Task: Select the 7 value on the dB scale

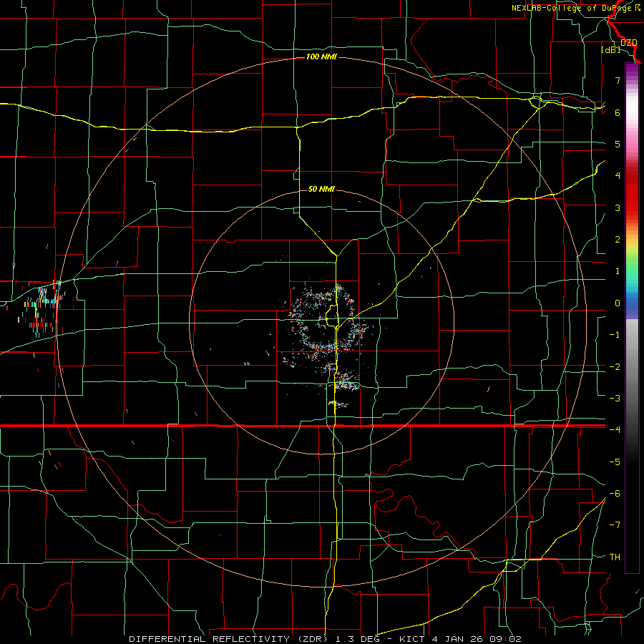Action: (618, 80)
